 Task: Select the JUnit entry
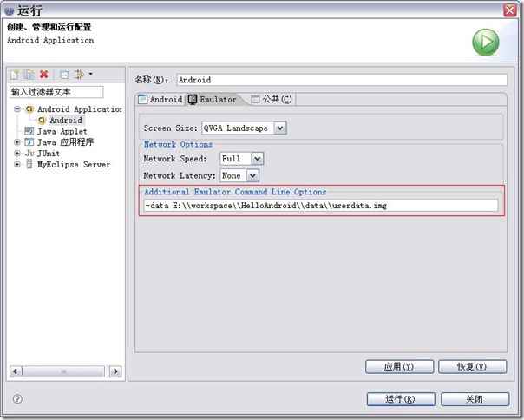coord(49,153)
